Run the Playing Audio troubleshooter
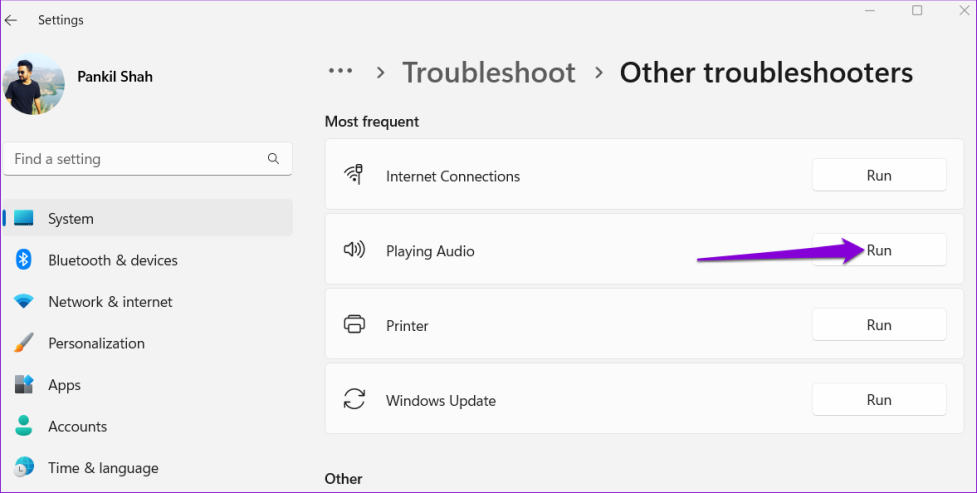Viewport: 977px width, 493px height. click(878, 250)
